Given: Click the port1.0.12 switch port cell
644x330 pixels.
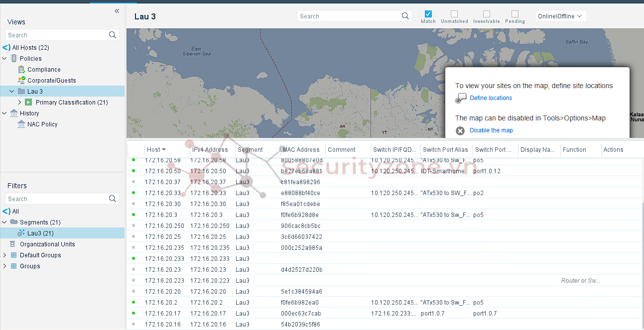Looking at the screenshot, I should [487, 171].
